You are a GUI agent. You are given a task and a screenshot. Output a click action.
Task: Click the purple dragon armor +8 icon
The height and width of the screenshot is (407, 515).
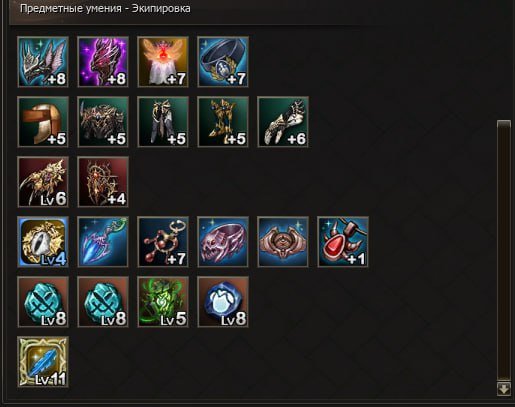tap(103, 62)
